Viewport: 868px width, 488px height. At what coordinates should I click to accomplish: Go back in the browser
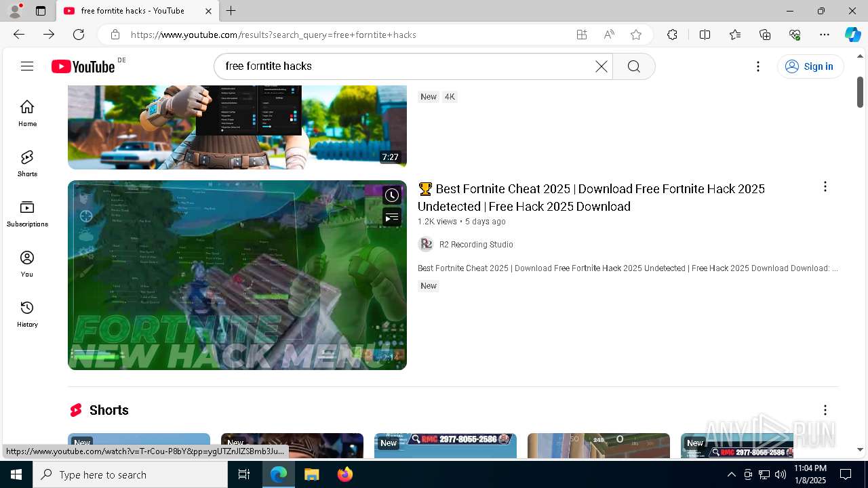[x=19, y=35]
